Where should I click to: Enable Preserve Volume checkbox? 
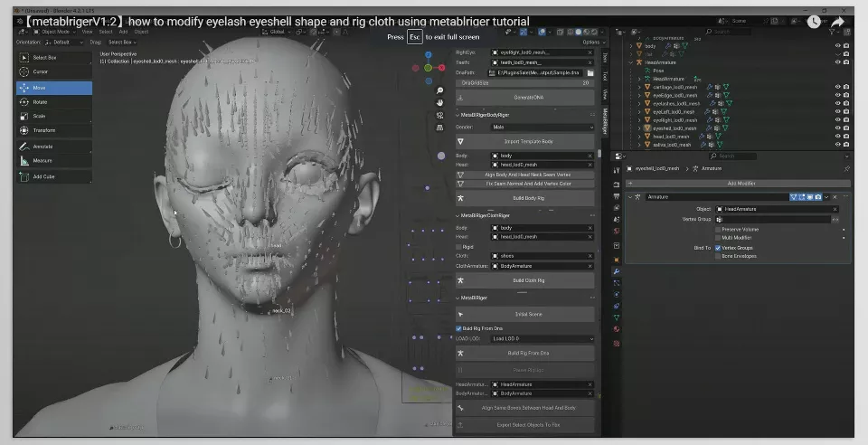[x=718, y=229]
